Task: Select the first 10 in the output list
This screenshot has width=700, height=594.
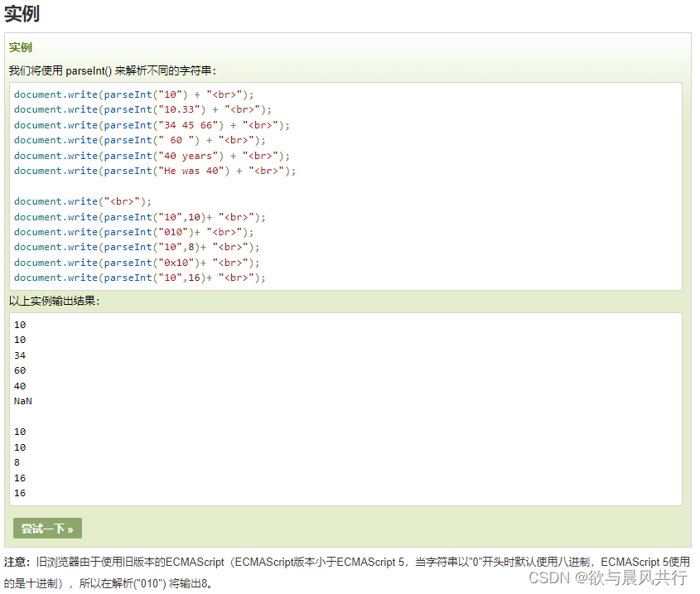Action: [x=20, y=324]
